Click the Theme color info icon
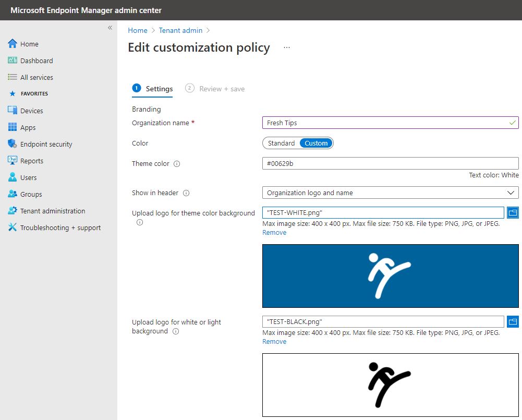The height and width of the screenshot is (420, 522). pyautogui.click(x=177, y=164)
